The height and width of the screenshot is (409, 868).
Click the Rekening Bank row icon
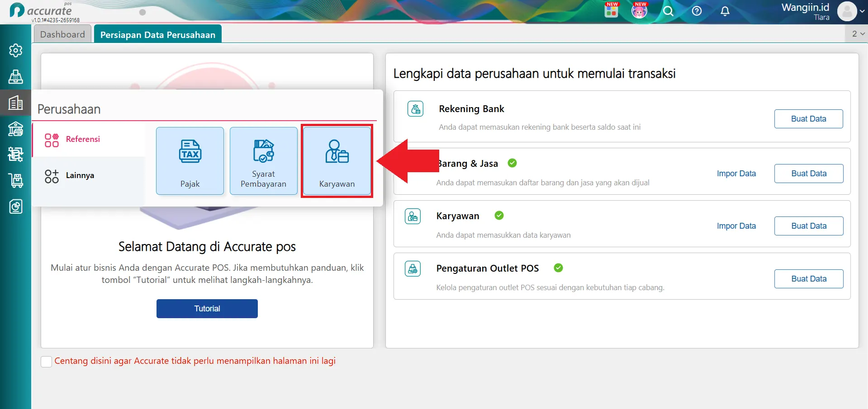pyautogui.click(x=415, y=109)
